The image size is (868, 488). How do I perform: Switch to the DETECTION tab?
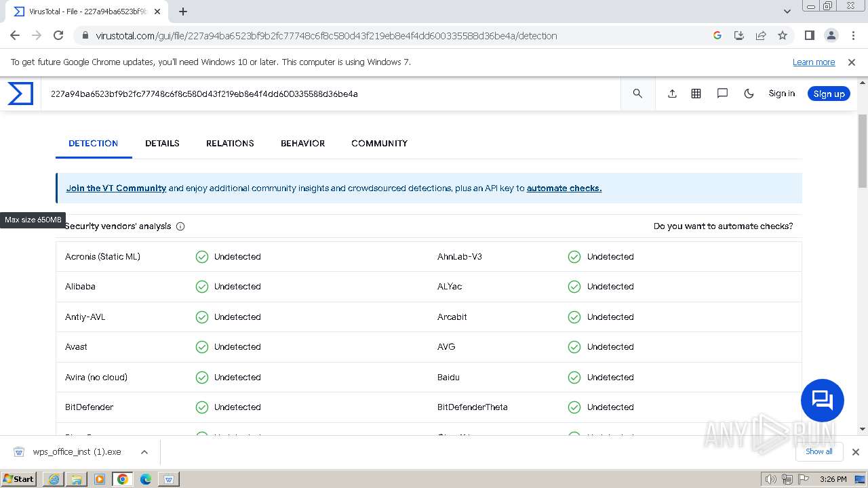click(x=94, y=143)
